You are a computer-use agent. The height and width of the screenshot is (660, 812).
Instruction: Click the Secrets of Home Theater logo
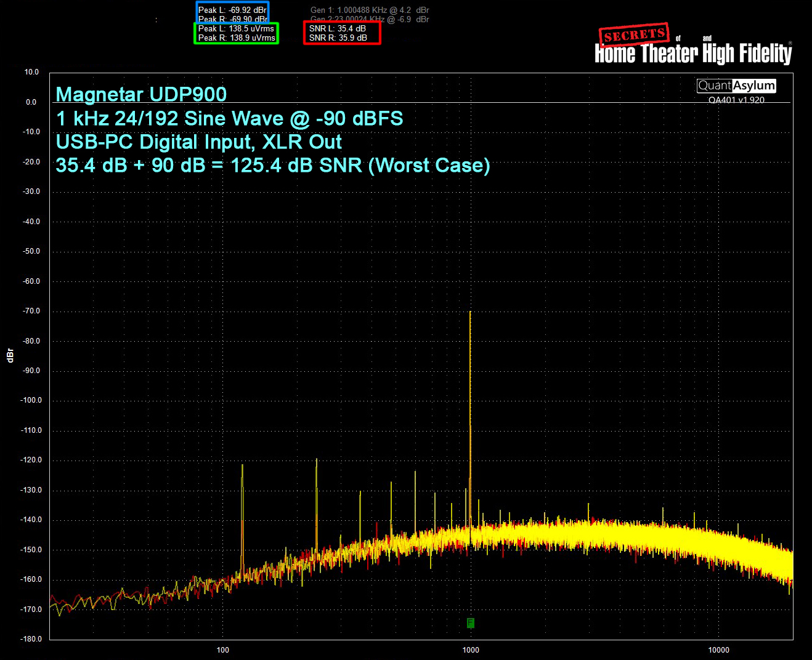coord(693,45)
